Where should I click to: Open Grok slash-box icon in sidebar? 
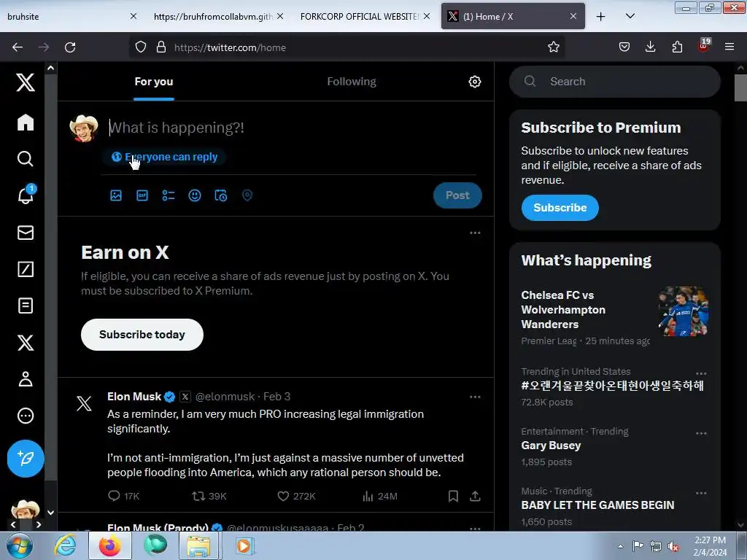pos(26,269)
